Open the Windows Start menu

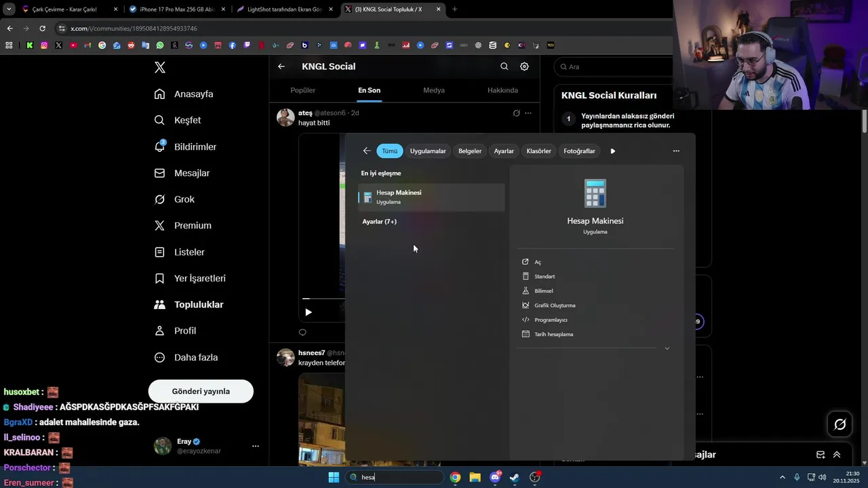click(x=334, y=477)
